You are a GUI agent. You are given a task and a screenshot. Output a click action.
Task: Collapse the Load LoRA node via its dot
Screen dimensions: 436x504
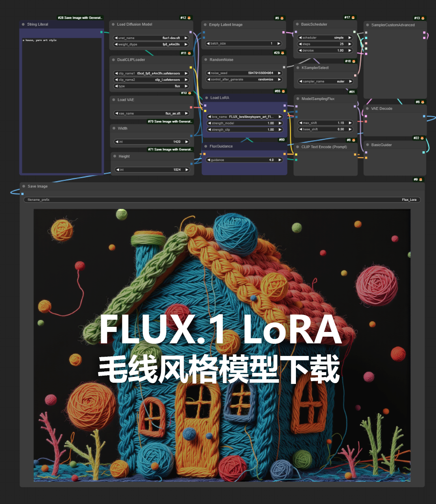[x=206, y=98]
